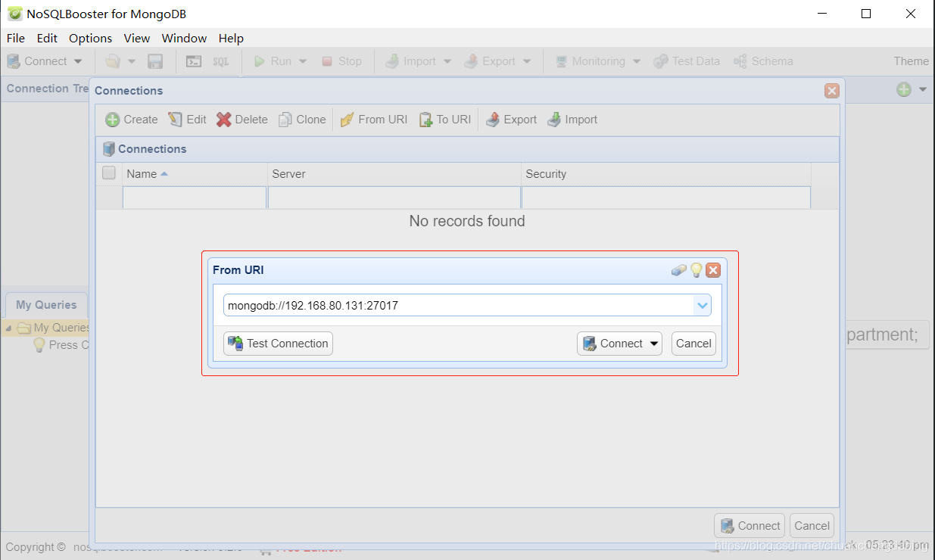Image resolution: width=935 pixels, height=560 pixels.
Task: Click the MongoDB URI input field
Action: click(458, 306)
